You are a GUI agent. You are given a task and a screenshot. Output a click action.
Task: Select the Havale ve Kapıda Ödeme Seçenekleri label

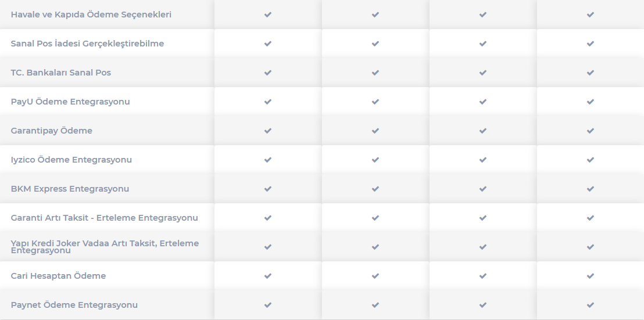coord(91,15)
